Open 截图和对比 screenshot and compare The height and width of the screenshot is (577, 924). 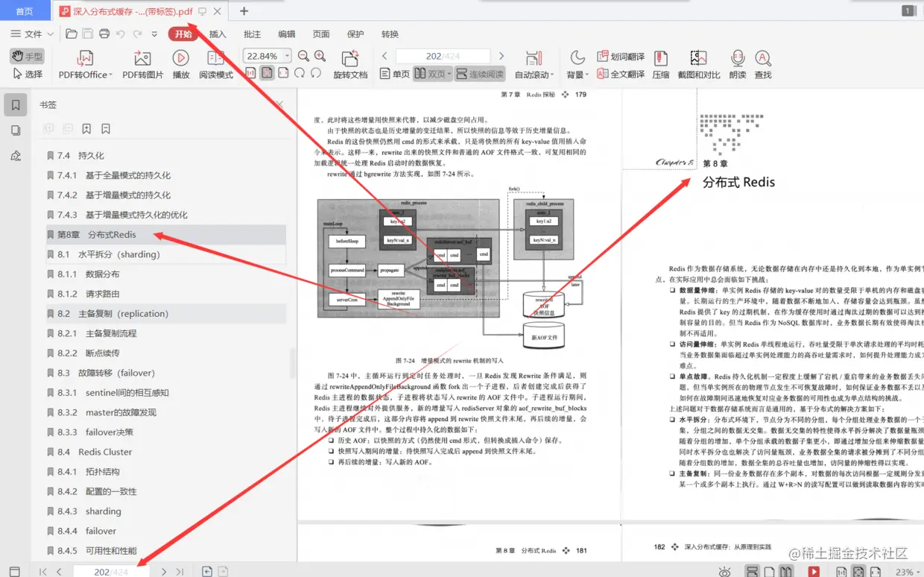point(698,65)
